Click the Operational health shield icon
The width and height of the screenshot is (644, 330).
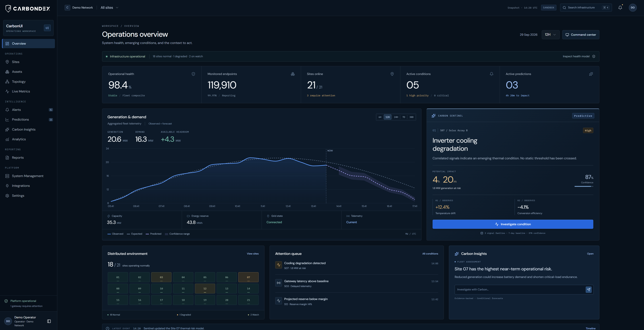tap(193, 74)
